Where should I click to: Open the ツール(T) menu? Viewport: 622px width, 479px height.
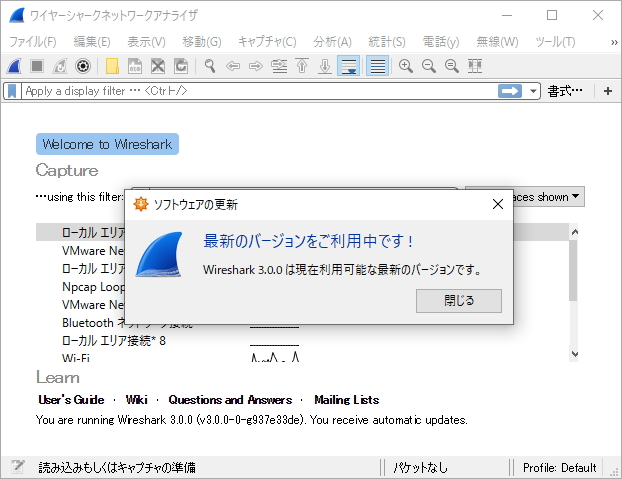[x=555, y=42]
